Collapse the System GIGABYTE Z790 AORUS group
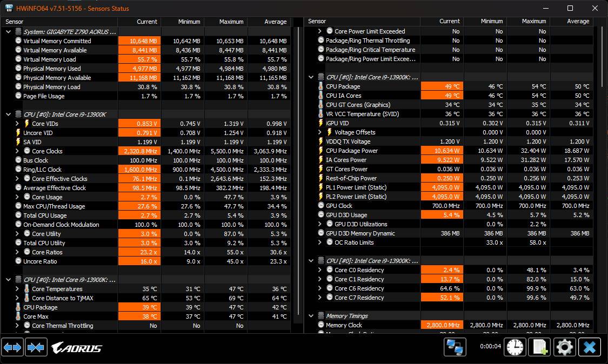The width and height of the screenshot is (608, 364). pyautogui.click(x=9, y=32)
